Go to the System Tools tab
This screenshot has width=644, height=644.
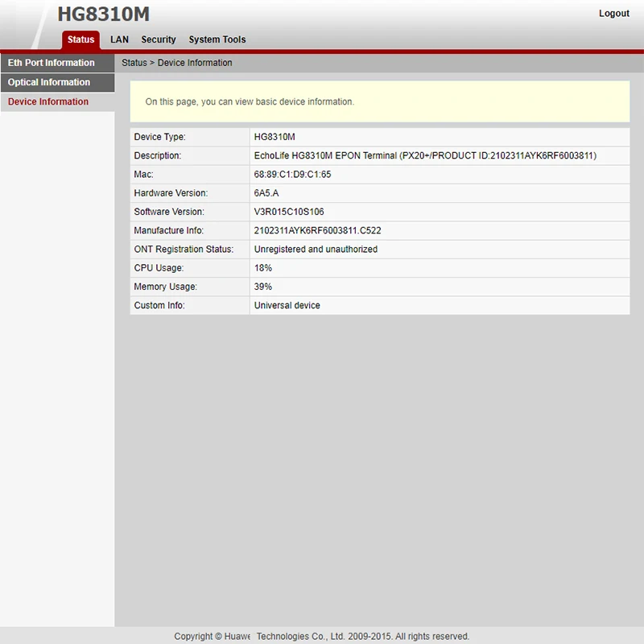[217, 39]
